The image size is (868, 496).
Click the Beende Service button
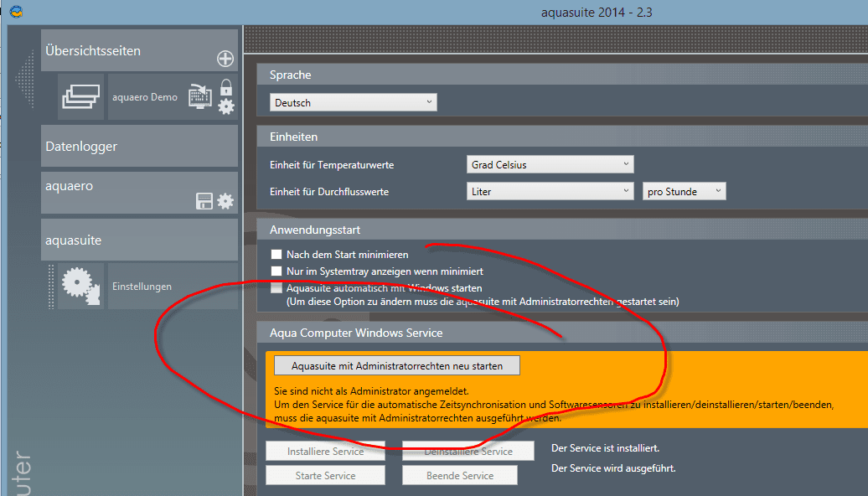(x=460, y=476)
